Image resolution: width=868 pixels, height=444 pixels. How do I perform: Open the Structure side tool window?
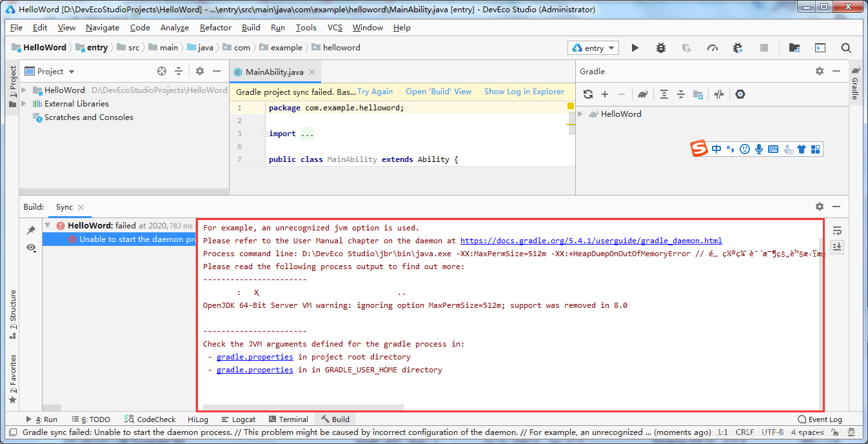coord(12,314)
